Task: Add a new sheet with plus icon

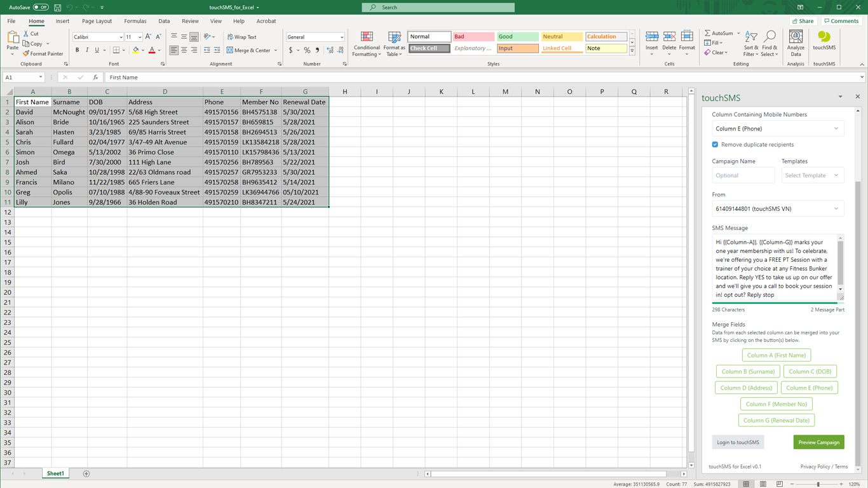Action: pos(86,473)
